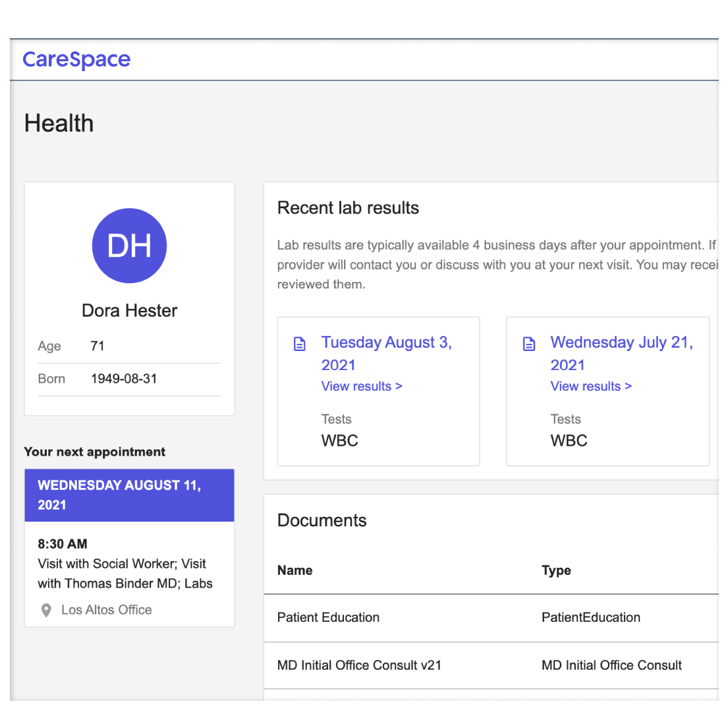Open MD Initial Office Consult v21 document

(x=359, y=665)
